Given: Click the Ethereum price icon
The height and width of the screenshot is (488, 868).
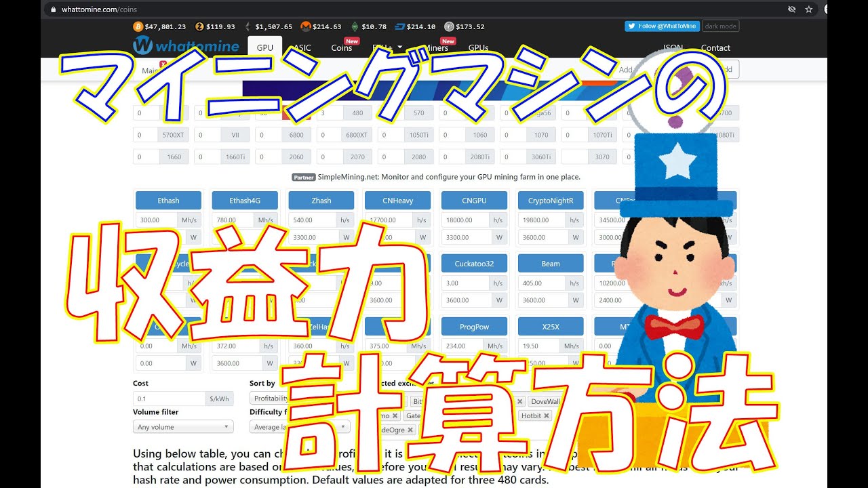Looking at the screenshot, I should (248, 26).
